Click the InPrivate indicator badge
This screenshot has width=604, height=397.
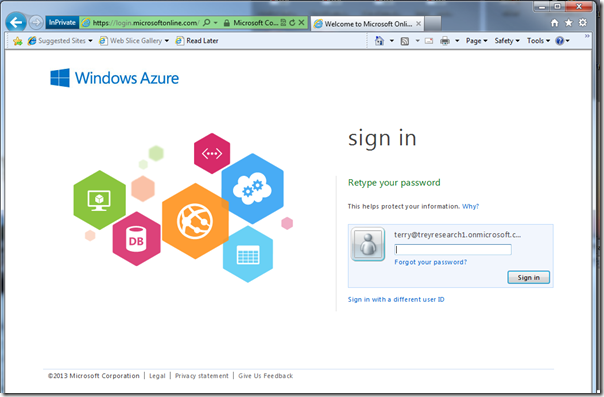point(62,23)
